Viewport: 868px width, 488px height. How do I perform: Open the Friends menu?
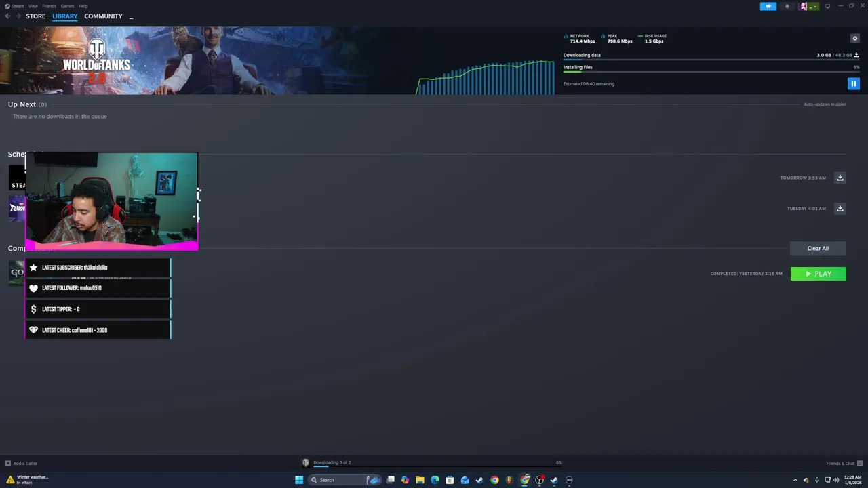click(50, 6)
